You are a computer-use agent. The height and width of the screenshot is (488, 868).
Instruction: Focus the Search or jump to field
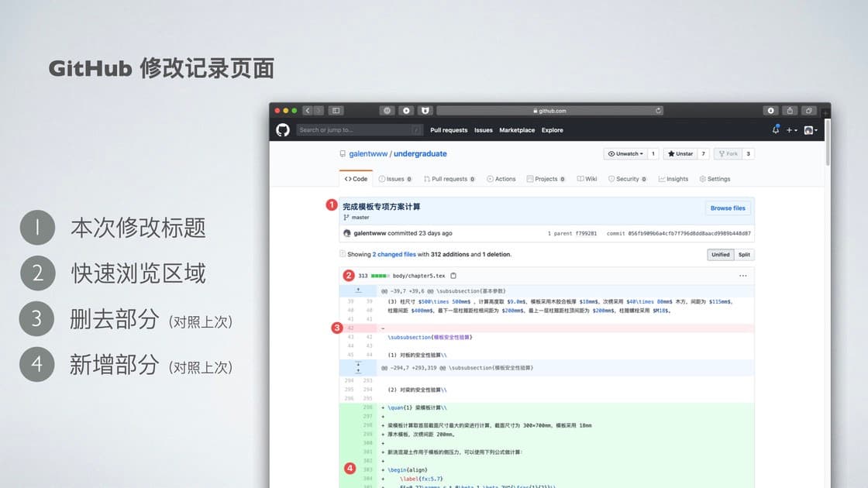[360, 130]
